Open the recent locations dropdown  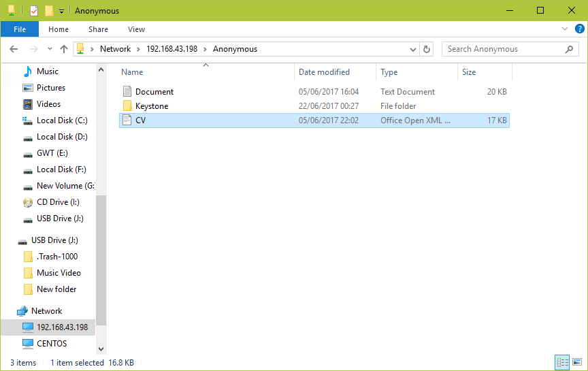[50, 49]
